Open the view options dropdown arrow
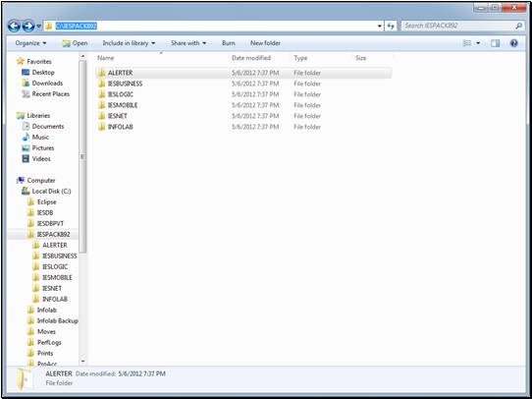 click(x=478, y=43)
